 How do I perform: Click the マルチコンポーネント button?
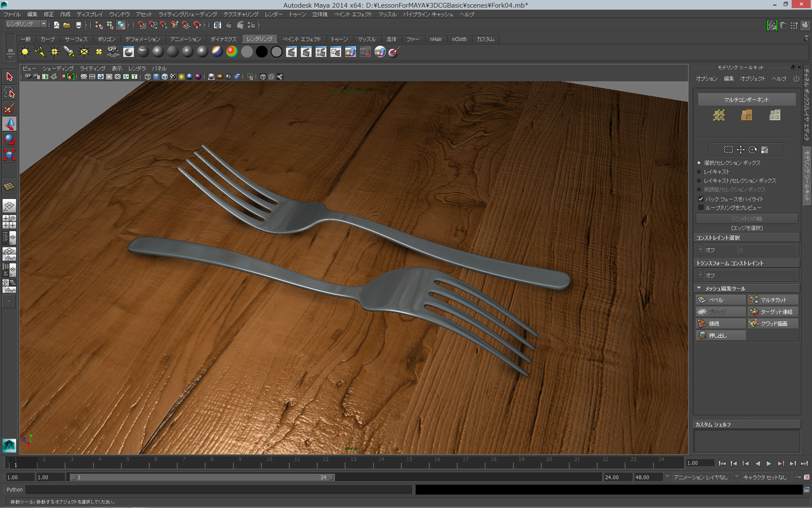747,99
